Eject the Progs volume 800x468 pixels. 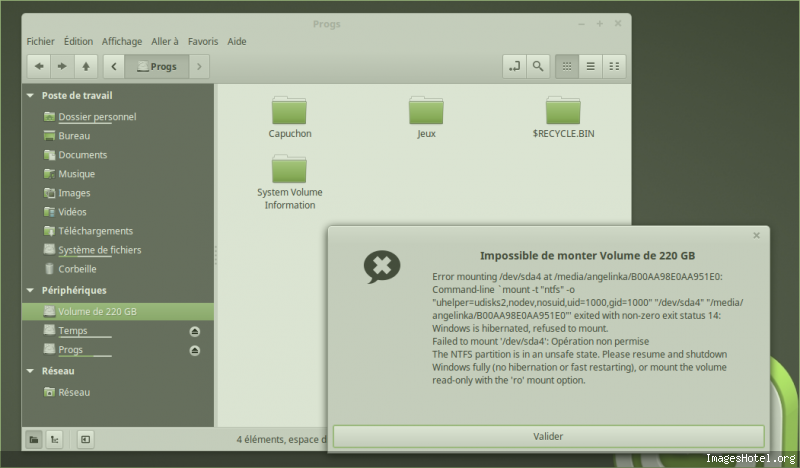pyautogui.click(x=194, y=351)
